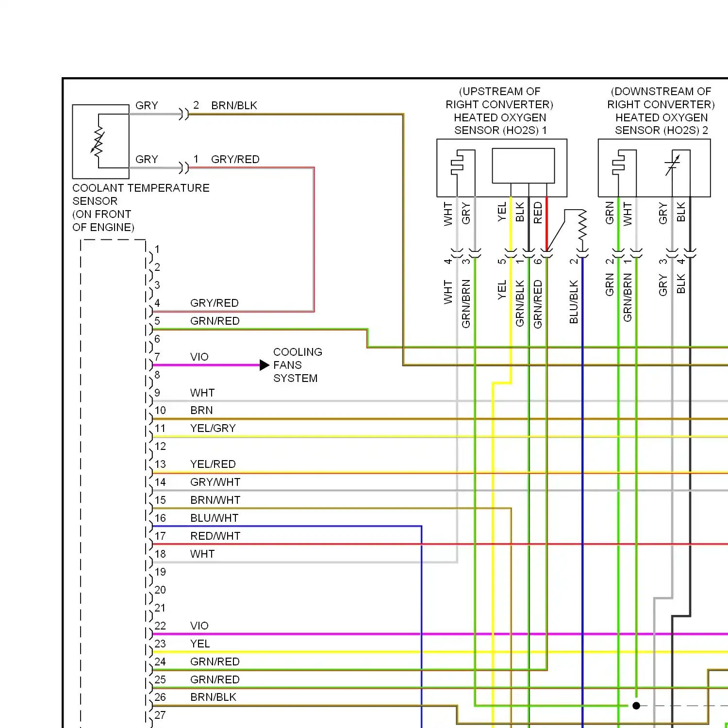Select the downstream HEATED OXYGEN SENSOR (HO2S) 2 title

point(661,111)
